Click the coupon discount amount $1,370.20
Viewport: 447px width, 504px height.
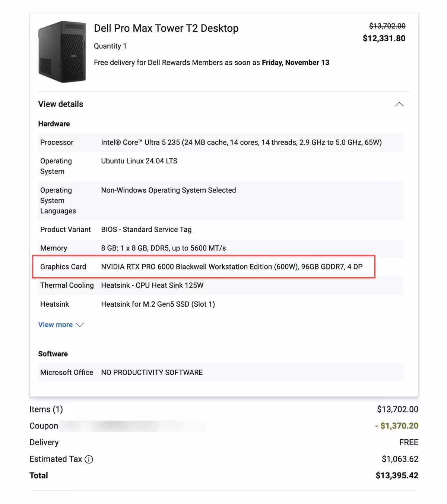click(x=397, y=426)
